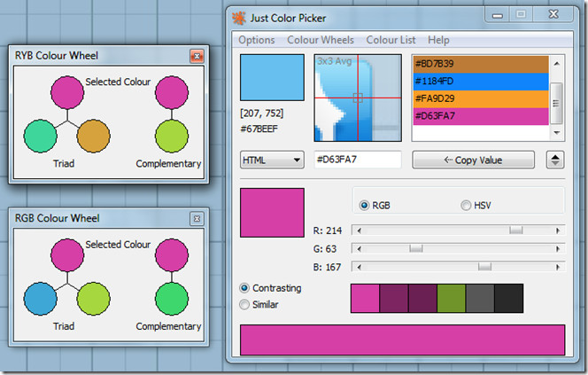Click the near-black contrasting palette swatch
Image resolution: width=588 pixels, height=375 pixels.
point(509,299)
